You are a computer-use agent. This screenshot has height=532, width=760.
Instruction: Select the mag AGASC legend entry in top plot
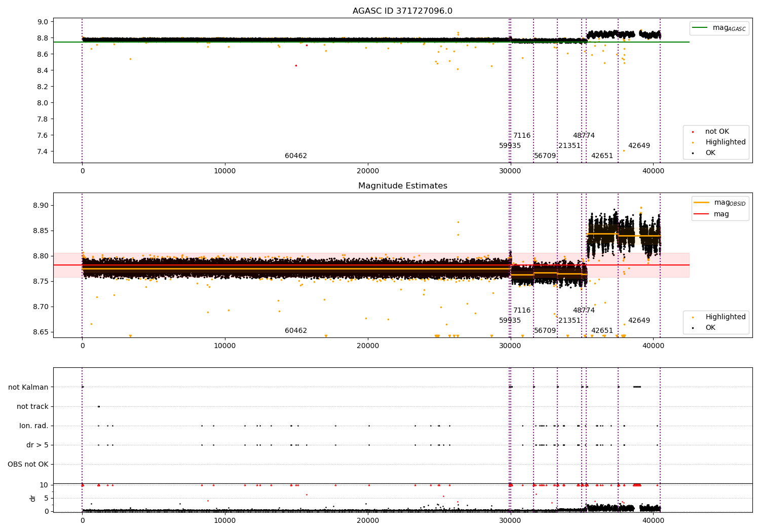pyautogui.click(x=719, y=28)
